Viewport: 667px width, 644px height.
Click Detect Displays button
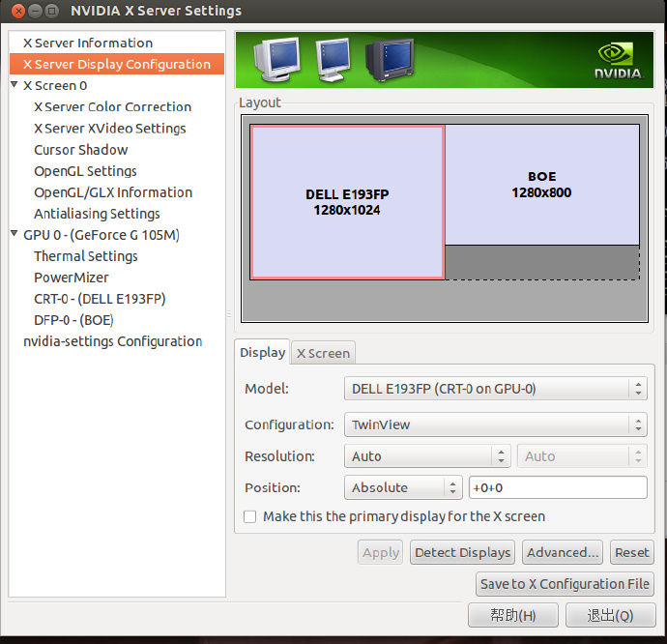(462, 552)
